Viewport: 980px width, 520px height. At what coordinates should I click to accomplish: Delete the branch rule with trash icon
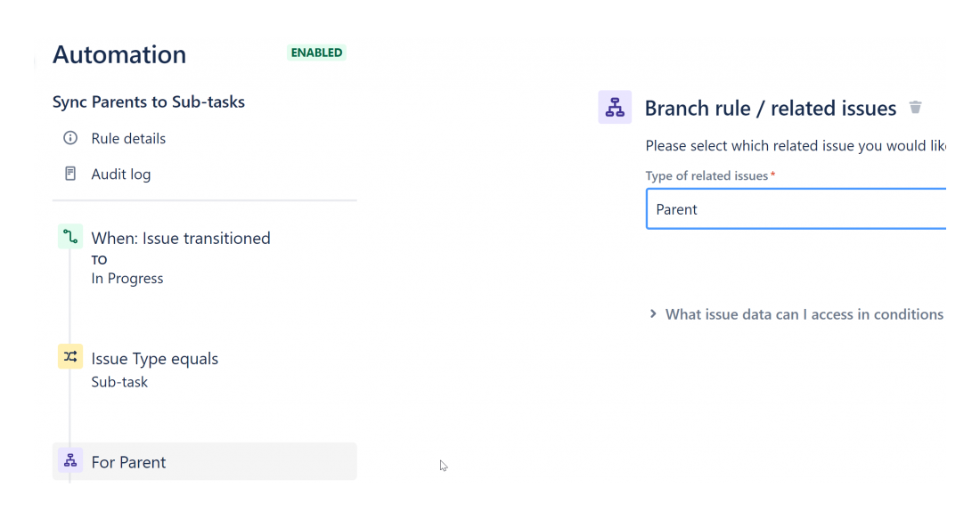915,108
